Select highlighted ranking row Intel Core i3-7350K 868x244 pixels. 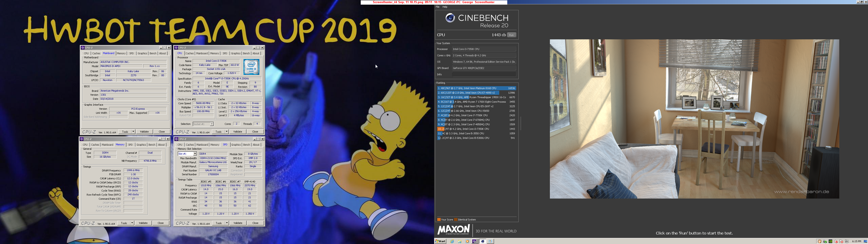tap(476, 129)
